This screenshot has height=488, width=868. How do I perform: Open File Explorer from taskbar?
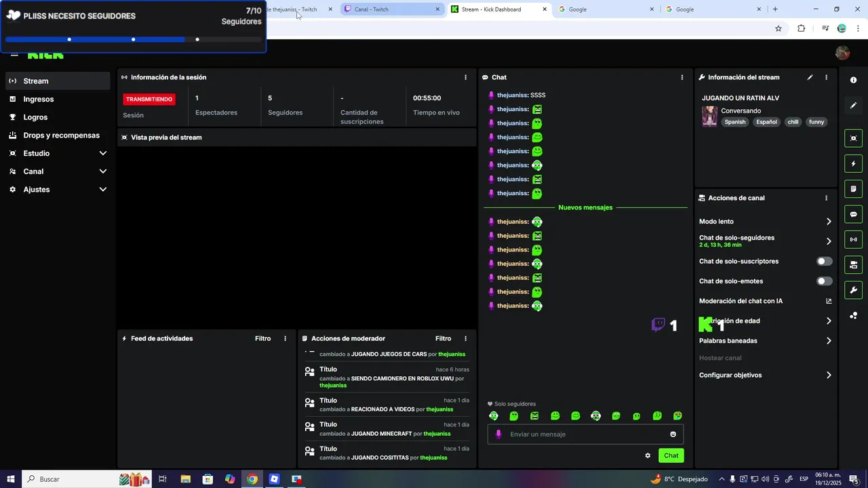pyautogui.click(x=185, y=479)
